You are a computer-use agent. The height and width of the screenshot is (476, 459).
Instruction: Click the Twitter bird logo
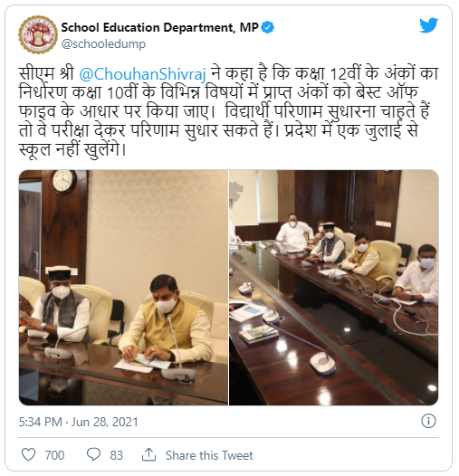428,25
